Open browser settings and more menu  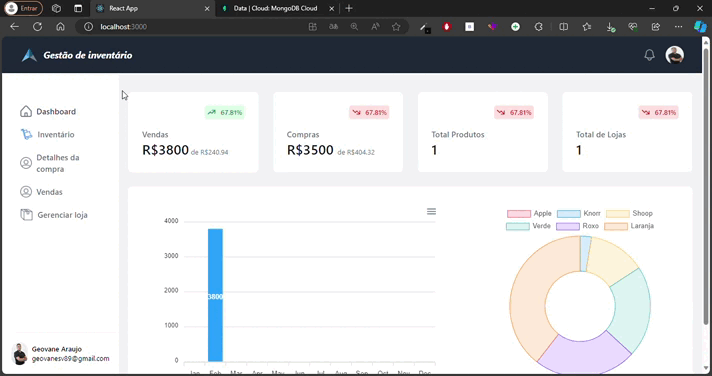pos(678,27)
